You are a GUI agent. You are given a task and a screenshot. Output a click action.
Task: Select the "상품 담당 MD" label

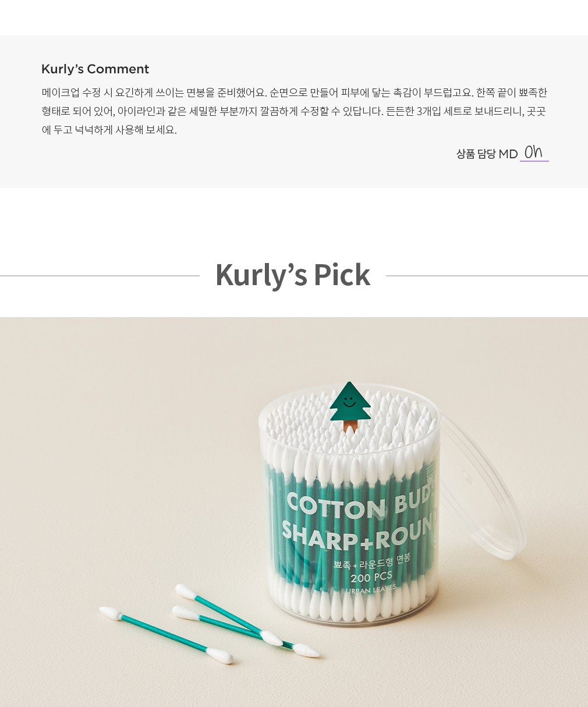click(487, 154)
